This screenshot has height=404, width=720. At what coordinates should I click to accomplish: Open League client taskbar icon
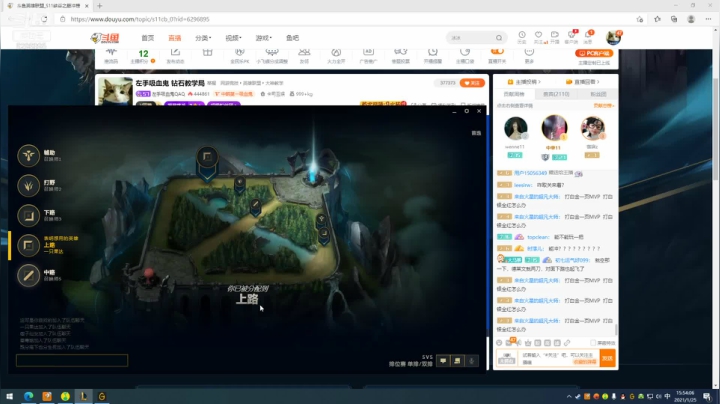84,396
